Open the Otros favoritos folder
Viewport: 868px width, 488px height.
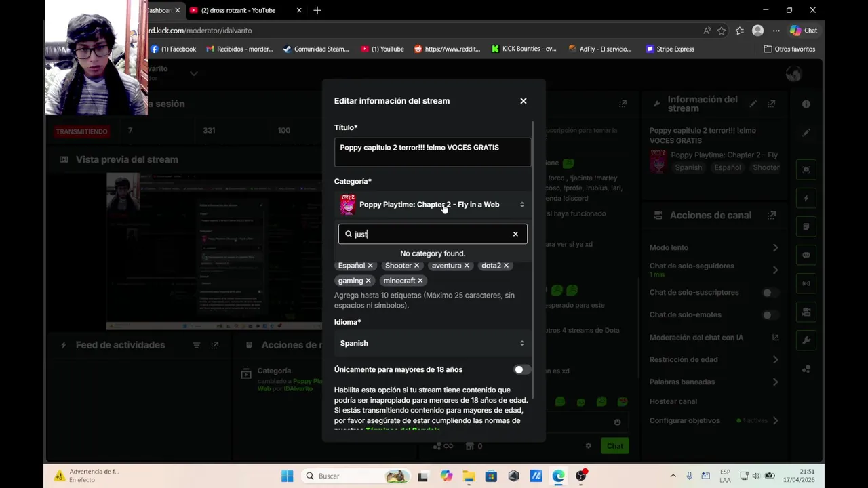click(x=789, y=49)
